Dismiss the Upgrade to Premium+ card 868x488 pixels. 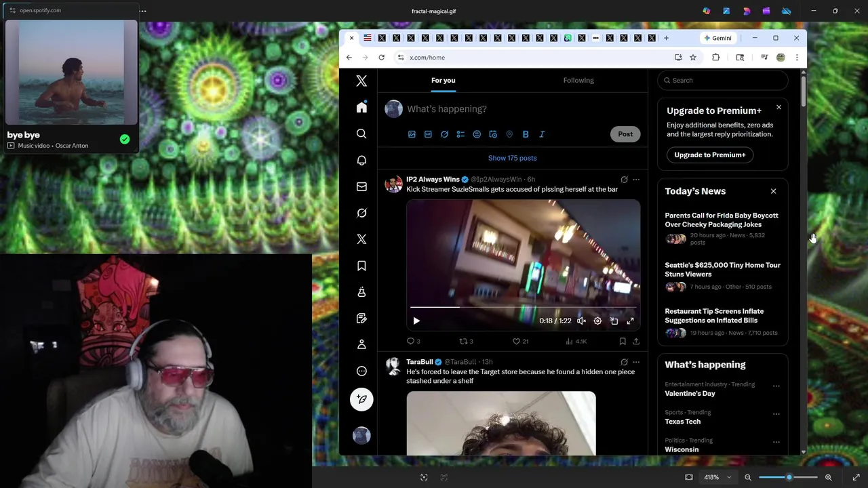coord(778,107)
